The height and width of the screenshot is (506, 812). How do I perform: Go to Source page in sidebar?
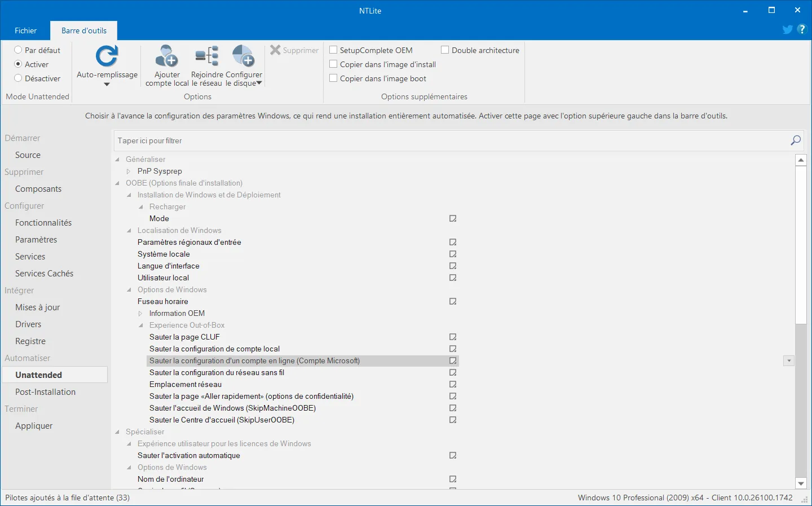point(28,155)
